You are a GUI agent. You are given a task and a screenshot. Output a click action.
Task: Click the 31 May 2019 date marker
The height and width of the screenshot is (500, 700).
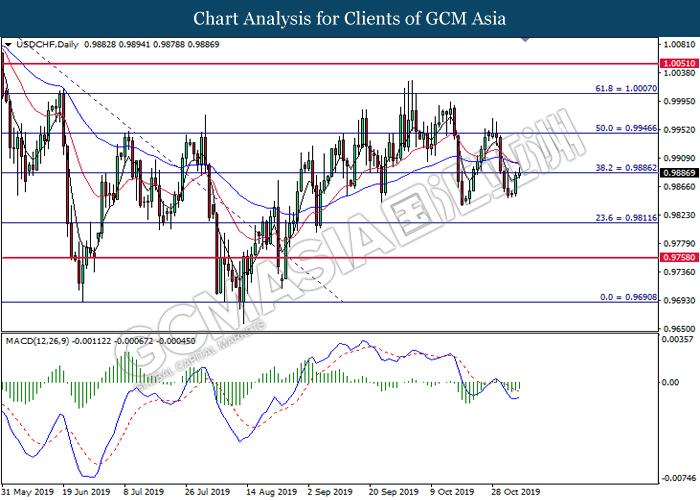pyautogui.click(x=27, y=492)
